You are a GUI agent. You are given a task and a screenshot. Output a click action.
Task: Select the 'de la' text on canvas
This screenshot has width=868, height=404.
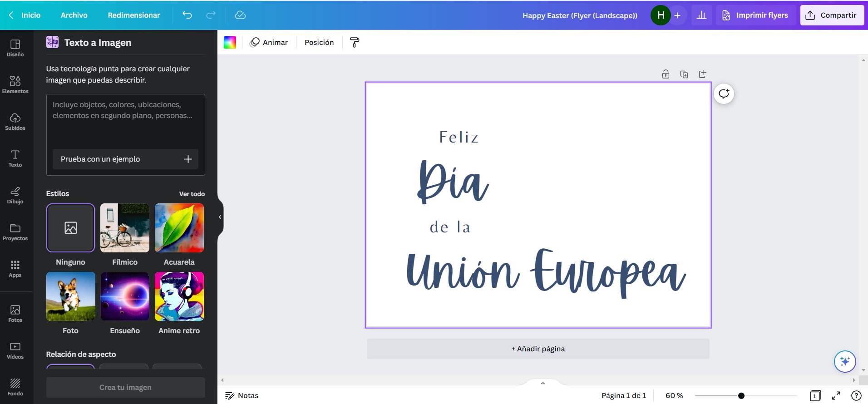(x=450, y=227)
